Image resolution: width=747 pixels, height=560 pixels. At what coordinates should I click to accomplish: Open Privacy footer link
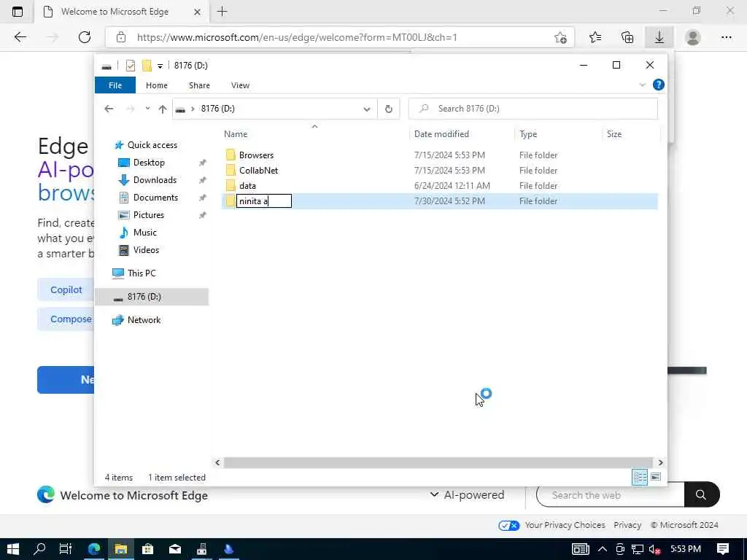627,525
